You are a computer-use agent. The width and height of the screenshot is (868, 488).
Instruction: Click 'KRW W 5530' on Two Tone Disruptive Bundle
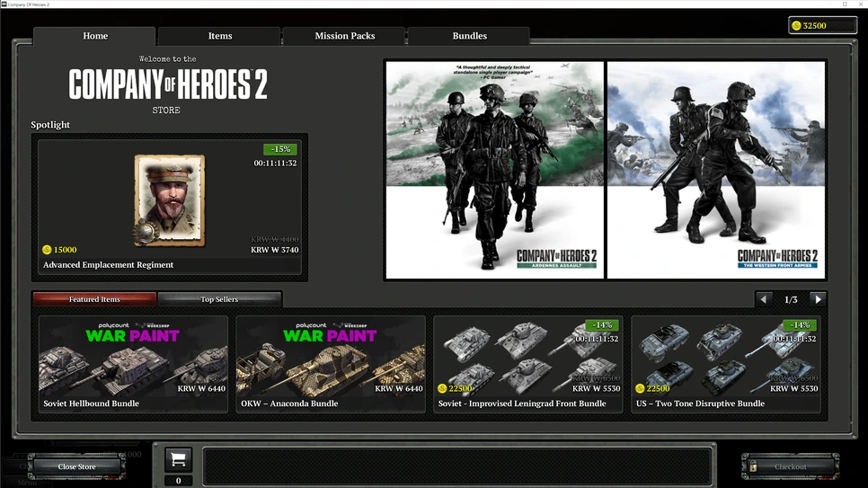(x=793, y=388)
